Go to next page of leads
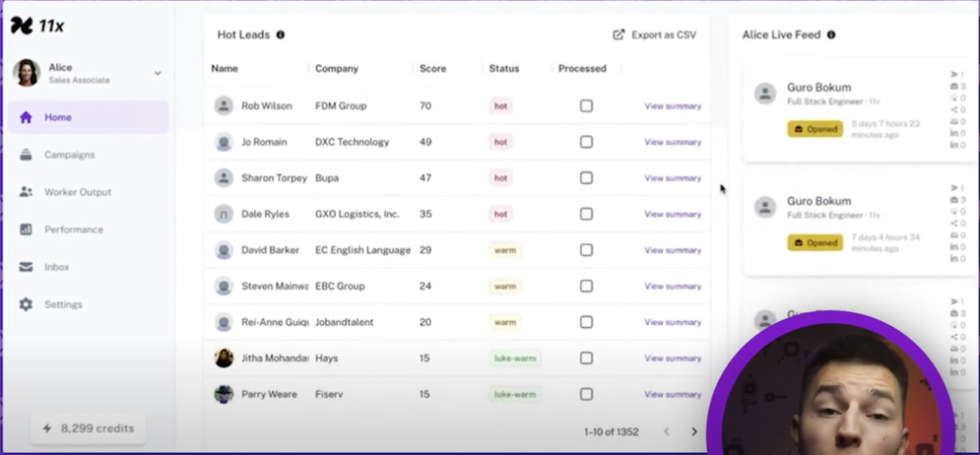The image size is (980, 455). tap(694, 432)
